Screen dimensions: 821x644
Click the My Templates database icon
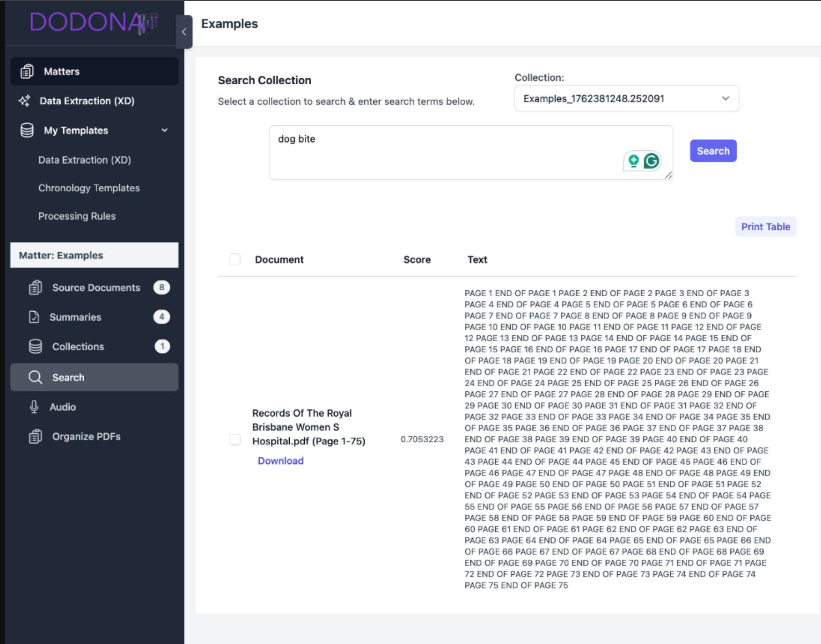27,130
